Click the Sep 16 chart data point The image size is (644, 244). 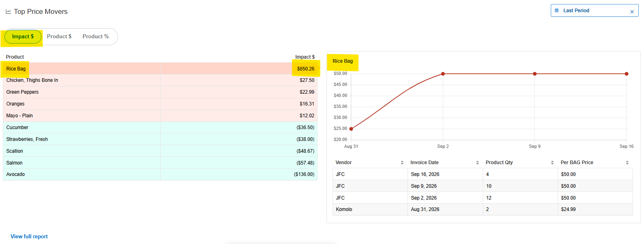click(x=626, y=74)
